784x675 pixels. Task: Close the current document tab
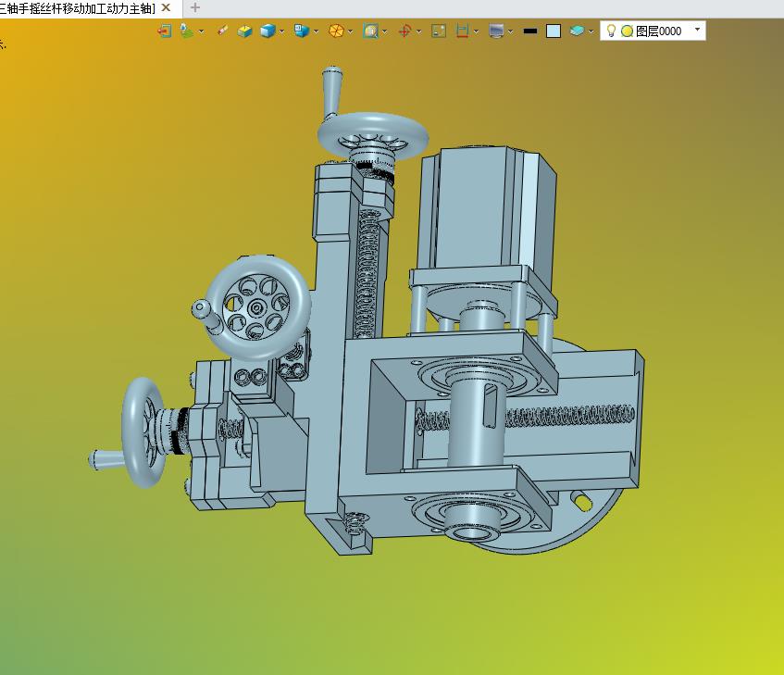166,8
